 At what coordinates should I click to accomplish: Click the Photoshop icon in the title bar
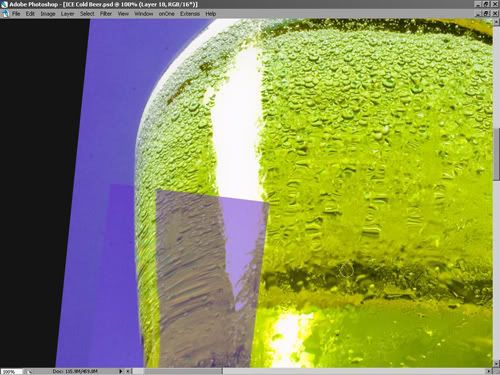tap(4, 4)
